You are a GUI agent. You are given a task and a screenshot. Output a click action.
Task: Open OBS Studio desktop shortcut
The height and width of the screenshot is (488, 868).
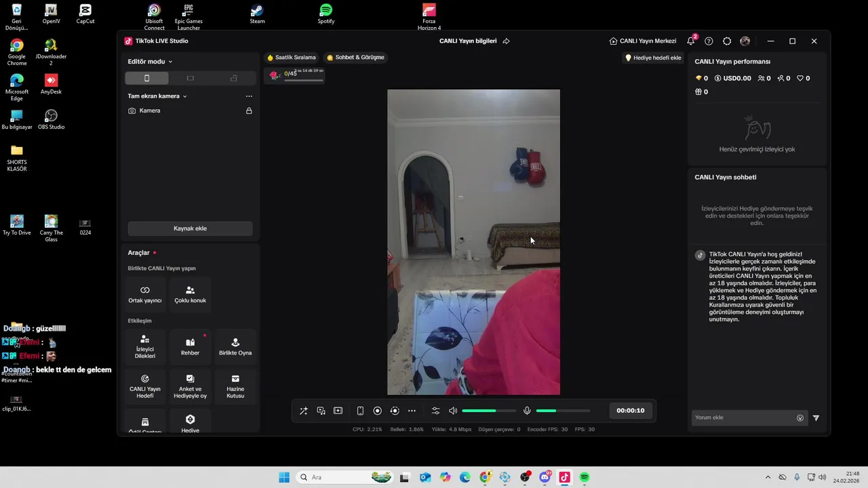51,119
